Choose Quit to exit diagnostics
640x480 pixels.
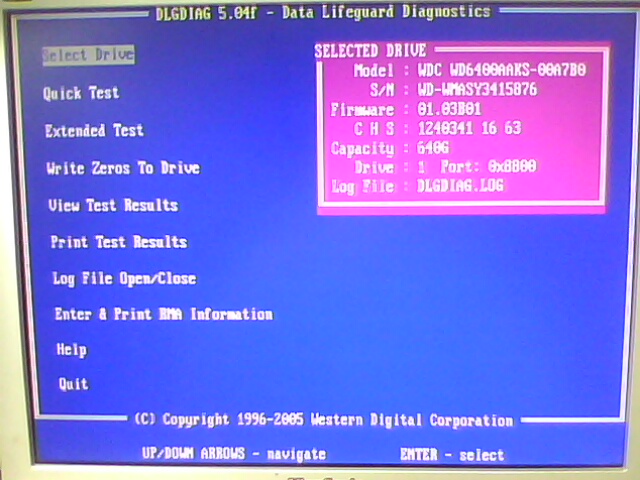click(x=73, y=384)
